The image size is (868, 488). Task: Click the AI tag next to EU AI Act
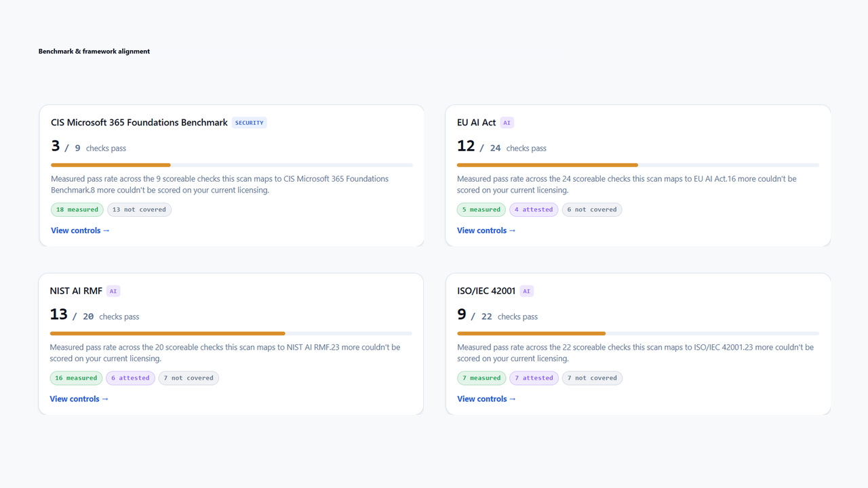[x=507, y=123]
